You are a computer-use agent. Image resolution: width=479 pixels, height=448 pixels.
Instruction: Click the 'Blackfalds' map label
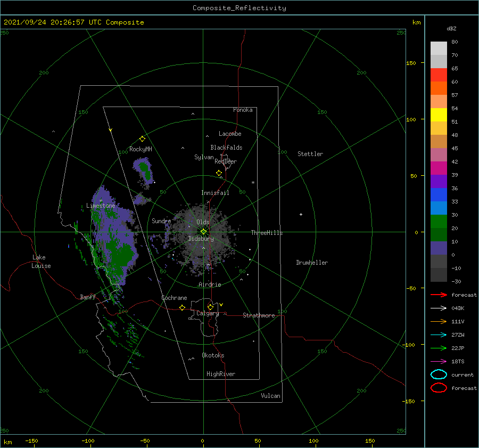pos(226,148)
